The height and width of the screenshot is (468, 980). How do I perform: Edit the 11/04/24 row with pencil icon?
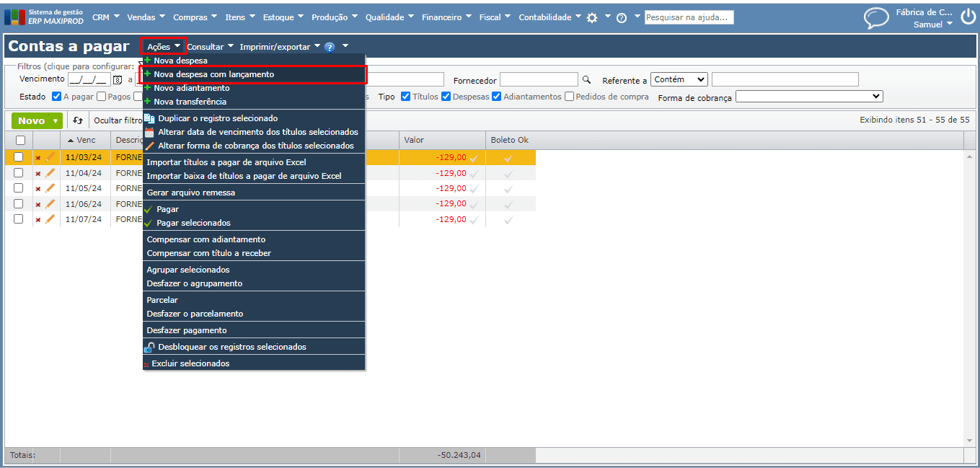pos(50,172)
